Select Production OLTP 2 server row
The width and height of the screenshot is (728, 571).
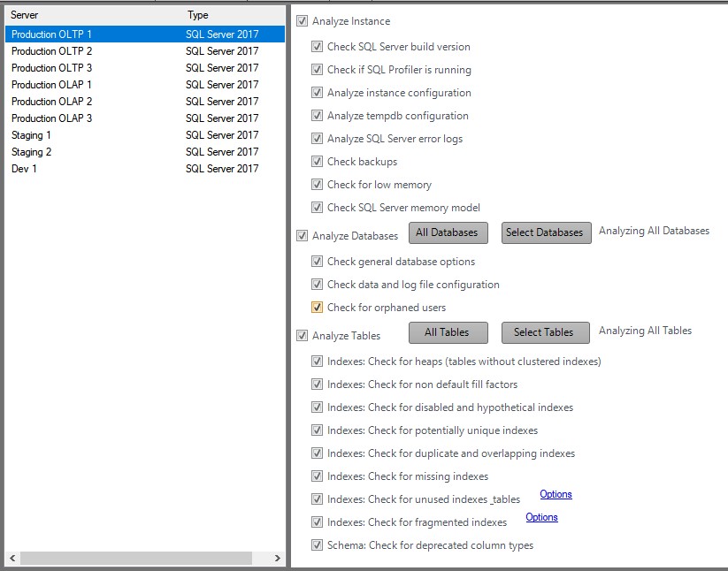click(x=51, y=51)
